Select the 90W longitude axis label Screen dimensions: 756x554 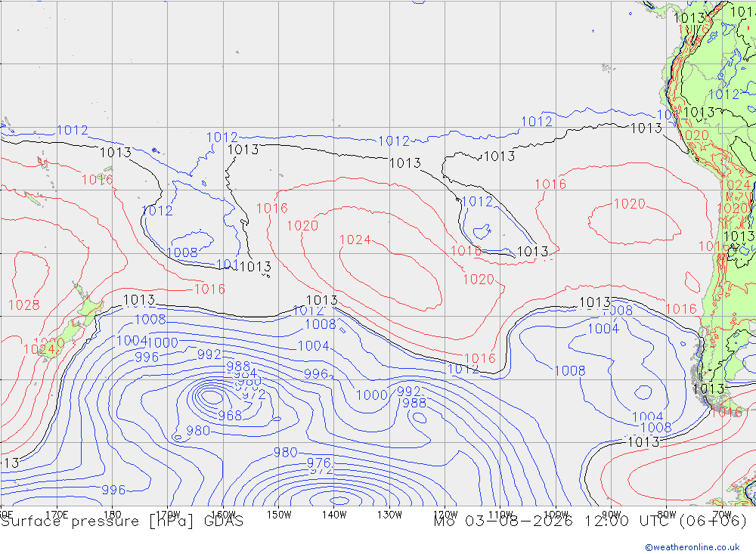click(612, 515)
